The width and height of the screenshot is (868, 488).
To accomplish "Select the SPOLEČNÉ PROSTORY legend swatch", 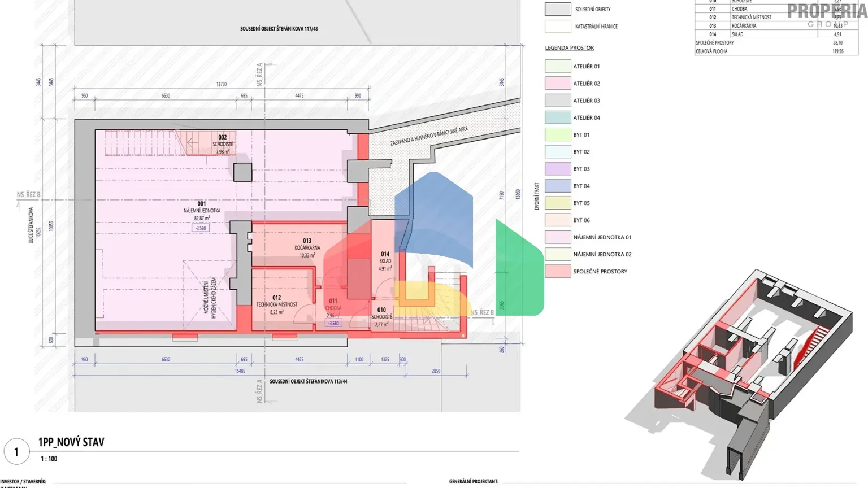I will click(x=557, y=271).
